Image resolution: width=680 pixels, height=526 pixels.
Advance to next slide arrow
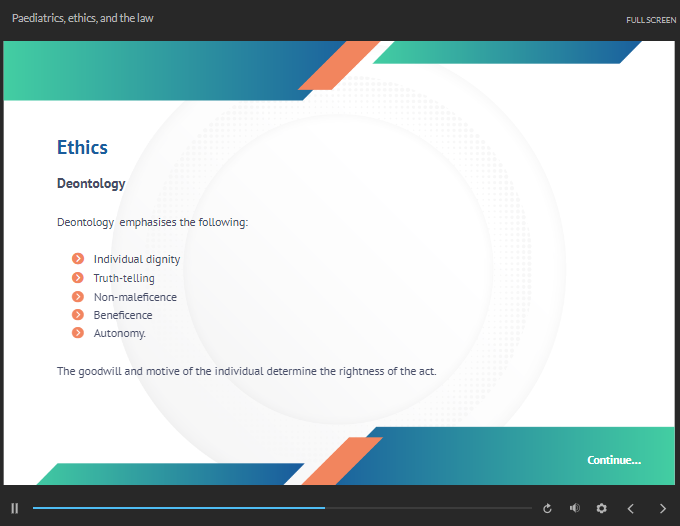[663, 508]
